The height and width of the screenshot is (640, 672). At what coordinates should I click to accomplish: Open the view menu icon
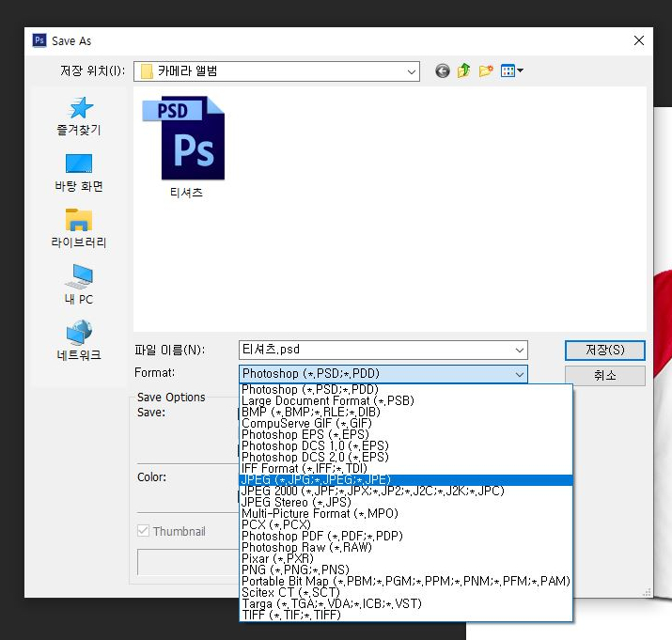coord(511,70)
